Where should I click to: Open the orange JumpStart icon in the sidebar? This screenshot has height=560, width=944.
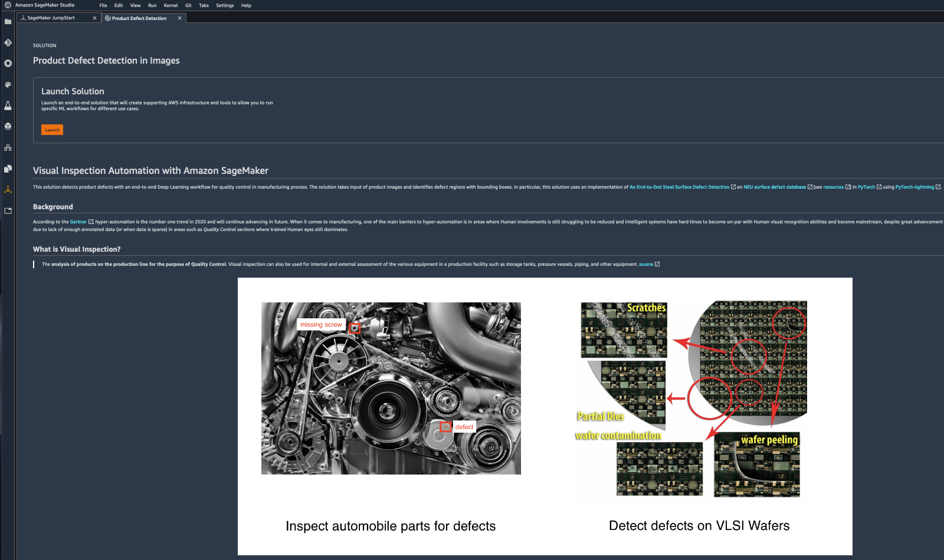pyautogui.click(x=8, y=190)
